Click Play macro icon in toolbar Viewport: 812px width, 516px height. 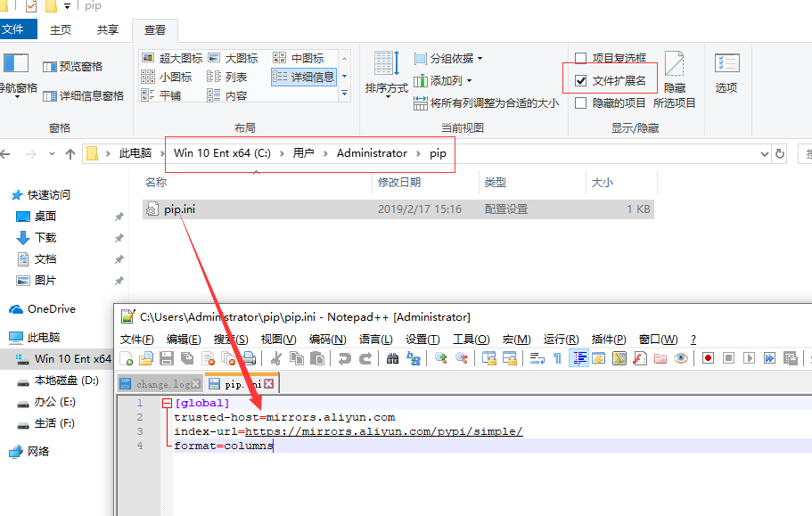tap(750, 358)
